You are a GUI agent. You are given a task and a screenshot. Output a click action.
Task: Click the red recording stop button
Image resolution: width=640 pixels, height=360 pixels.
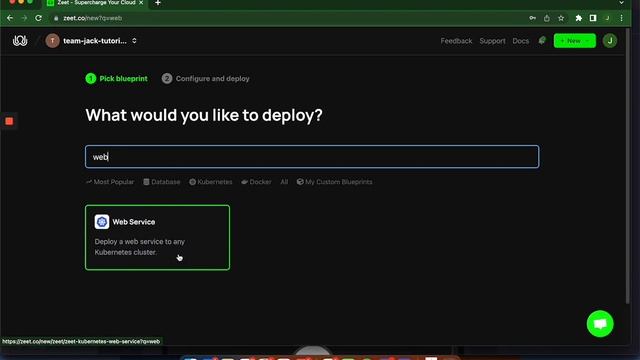(x=9, y=121)
